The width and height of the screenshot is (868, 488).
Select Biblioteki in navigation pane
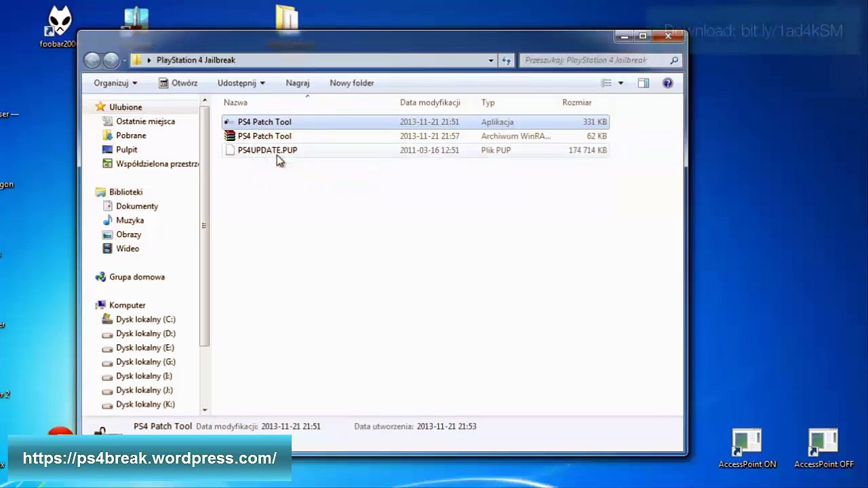pyautogui.click(x=125, y=192)
